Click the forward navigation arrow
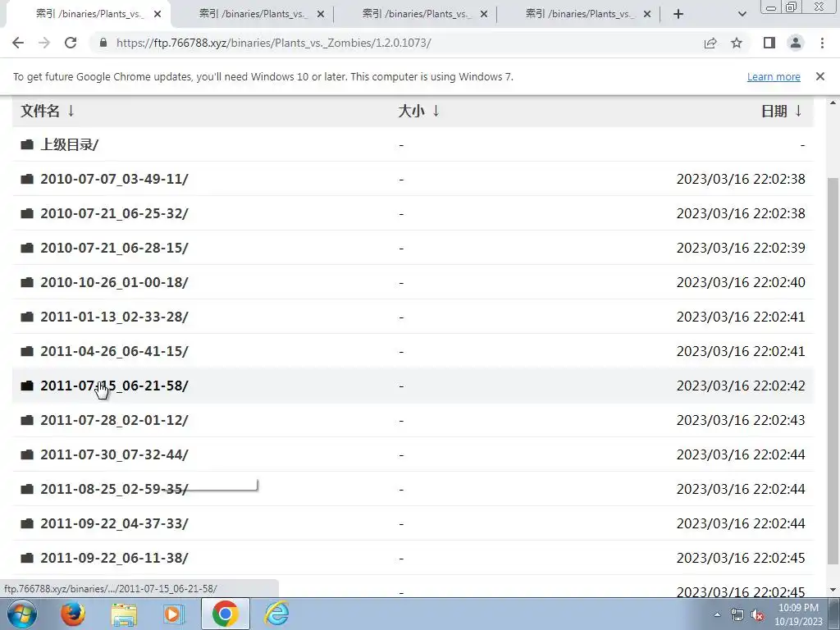 click(44, 43)
